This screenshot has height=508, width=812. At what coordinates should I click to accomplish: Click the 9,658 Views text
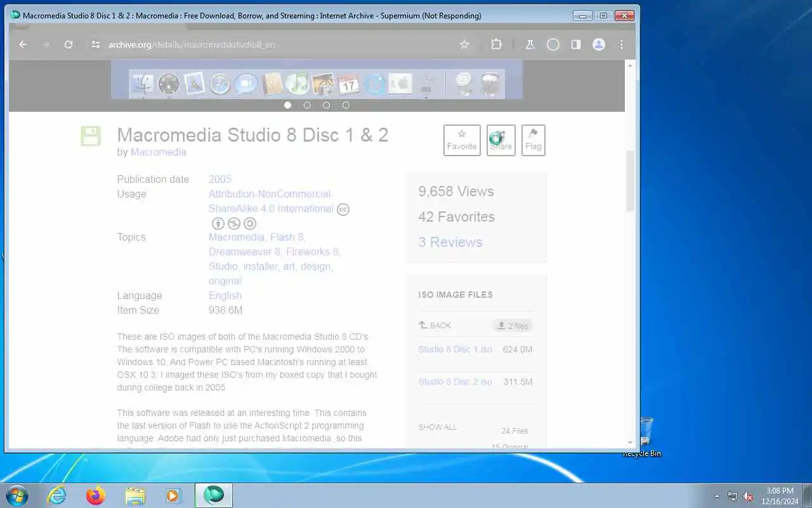click(x=456, y=191)
